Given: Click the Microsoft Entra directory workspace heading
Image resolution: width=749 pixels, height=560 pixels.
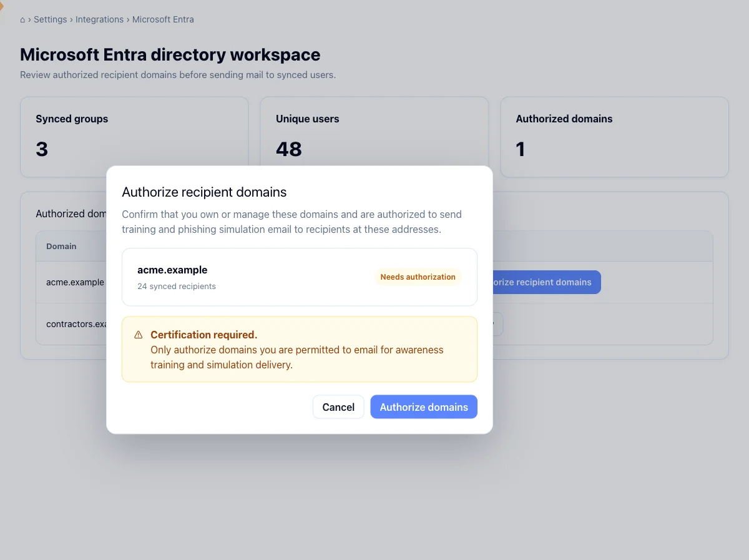Looking at the screenshot, I should click(x=170, y=55).
